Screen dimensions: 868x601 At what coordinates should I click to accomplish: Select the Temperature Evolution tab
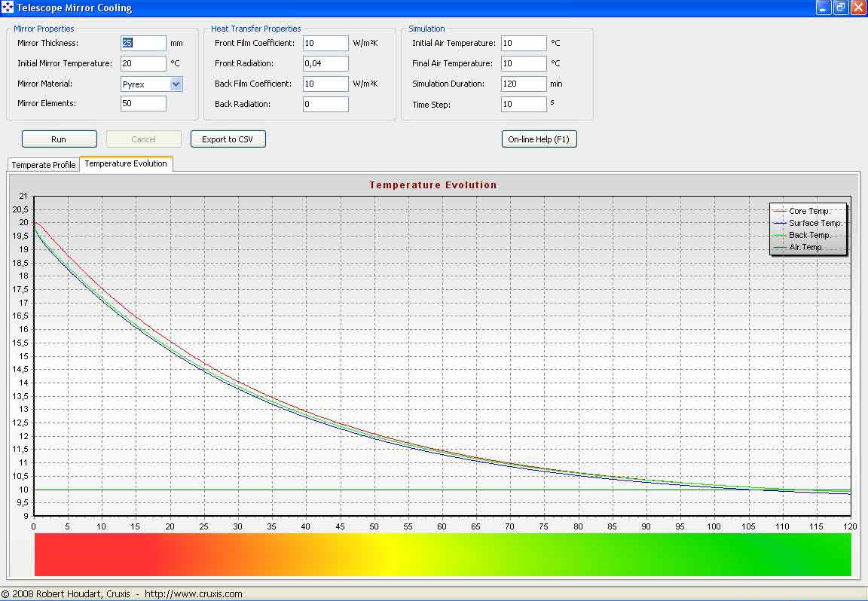[126, 163]
